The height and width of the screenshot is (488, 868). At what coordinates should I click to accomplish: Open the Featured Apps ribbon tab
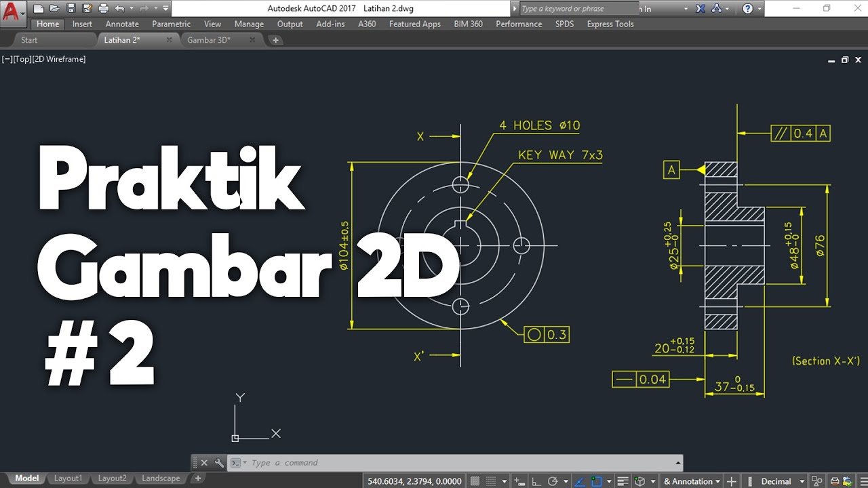(415, 24)
